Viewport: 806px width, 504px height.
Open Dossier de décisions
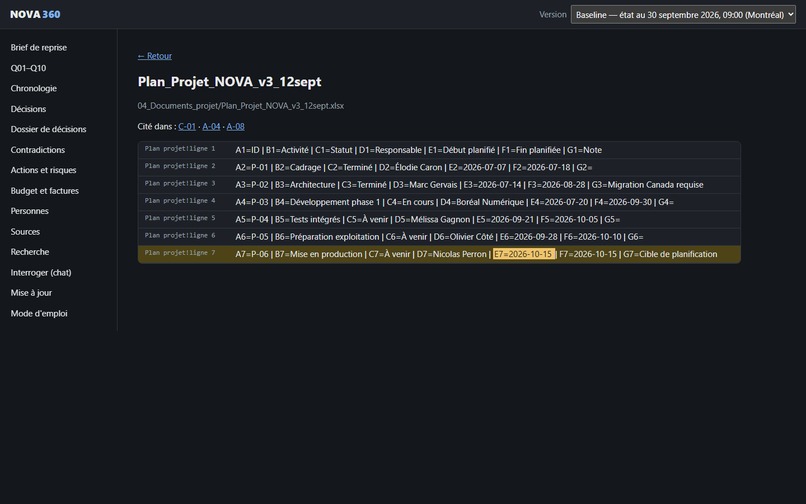[48, 129]
